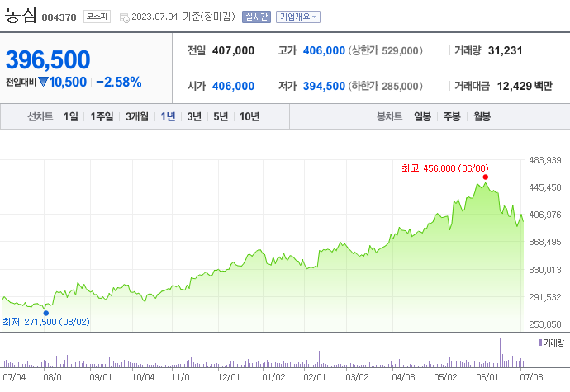570x392 pixels.
Task: Show the 10년 chart range
Action: (249, 116)
